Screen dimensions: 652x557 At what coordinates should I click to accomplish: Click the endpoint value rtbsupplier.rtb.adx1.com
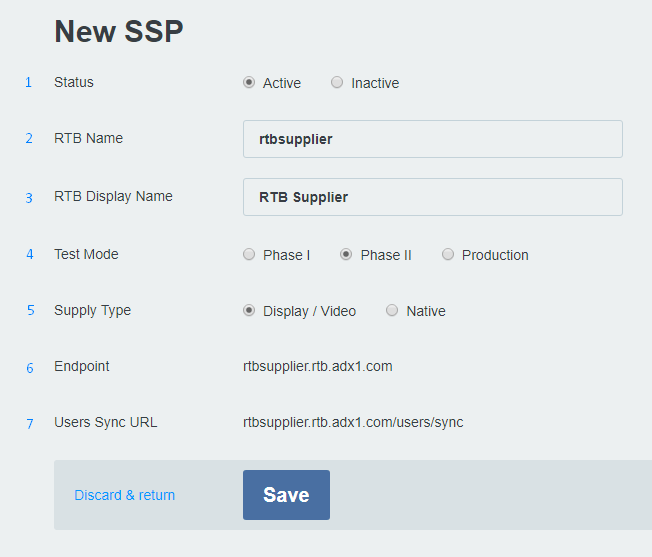[317, 366]
